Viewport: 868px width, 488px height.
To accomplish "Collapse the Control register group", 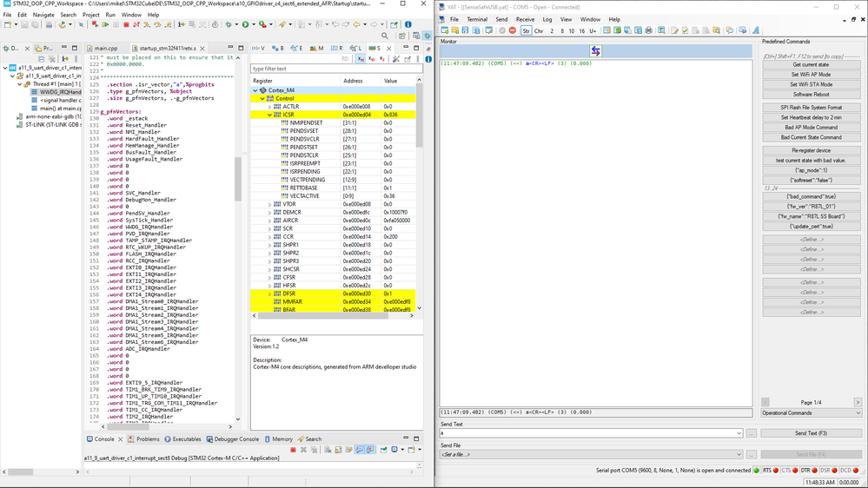I will [x=262, y=98].
